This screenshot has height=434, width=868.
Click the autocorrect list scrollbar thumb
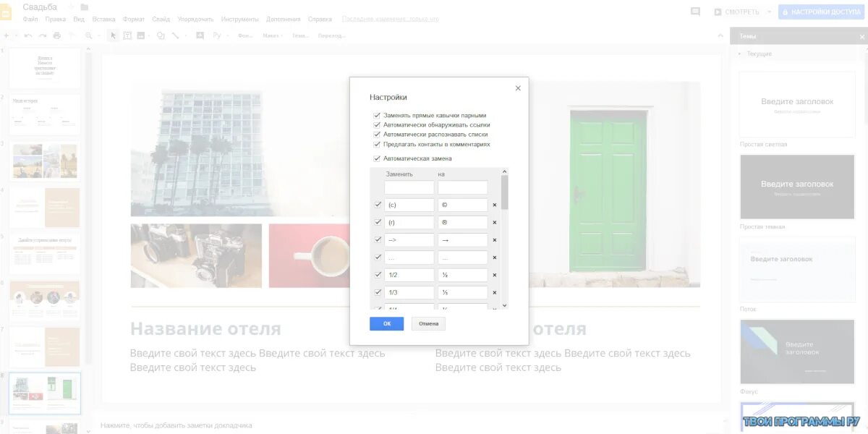505,192
